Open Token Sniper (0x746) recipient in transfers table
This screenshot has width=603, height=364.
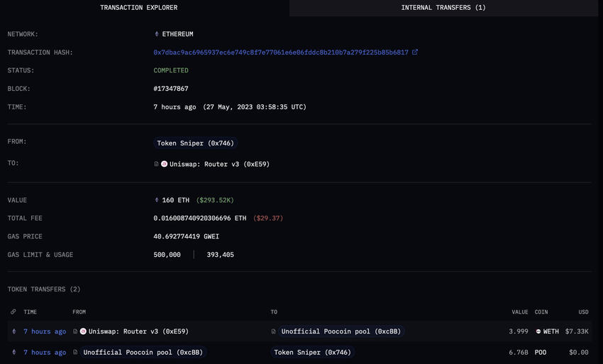click(x=312, y=352)
